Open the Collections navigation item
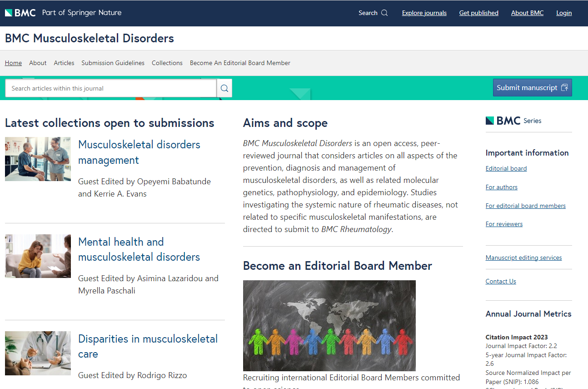Viewport: 588px width, 389px height. coord(167,63)
